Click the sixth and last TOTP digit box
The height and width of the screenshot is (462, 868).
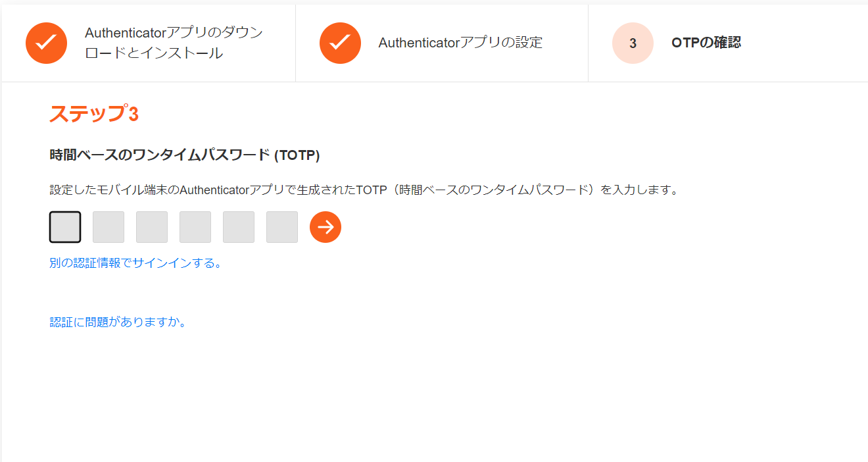tap(282, 227)
